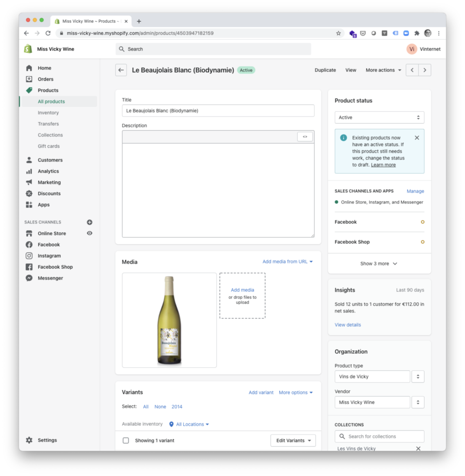Click the Analytics bar chart icon
Viewport: 465px width, 476px height.
pos(29,171)
